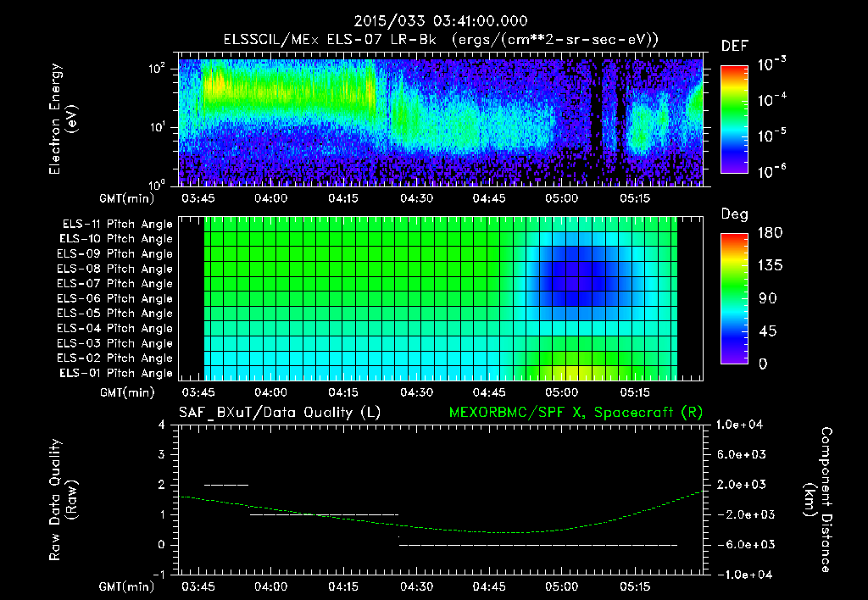Viewport: 868px width, 600px height.
Task: Click GMT(min) label under data quality panel
Action: pos(127,587)
